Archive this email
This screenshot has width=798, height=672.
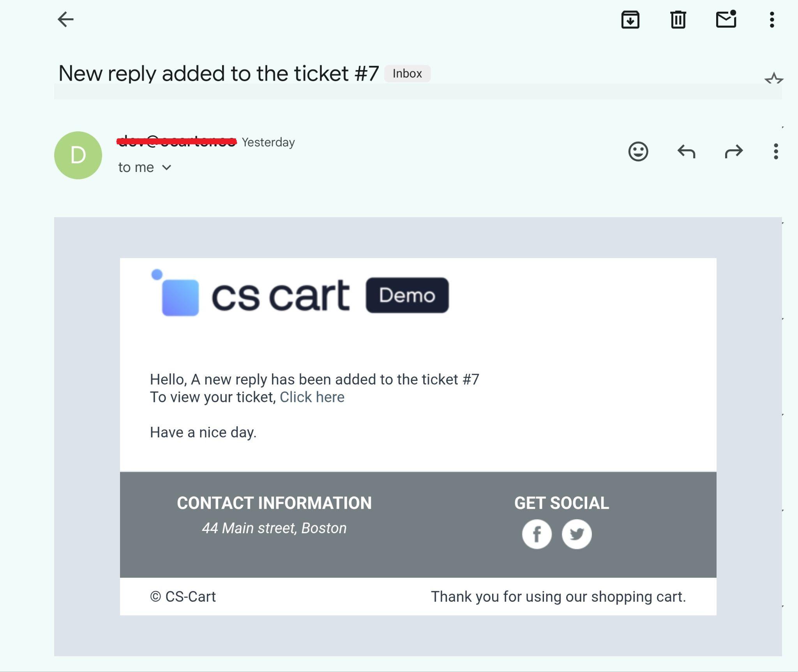tap(630, 19)
